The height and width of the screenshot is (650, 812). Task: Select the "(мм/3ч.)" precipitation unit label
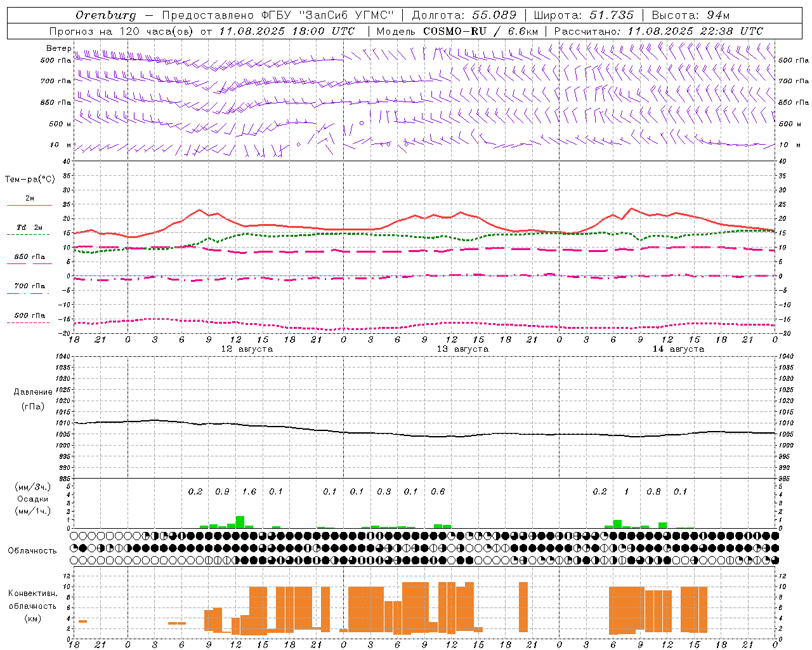(33, 487)
